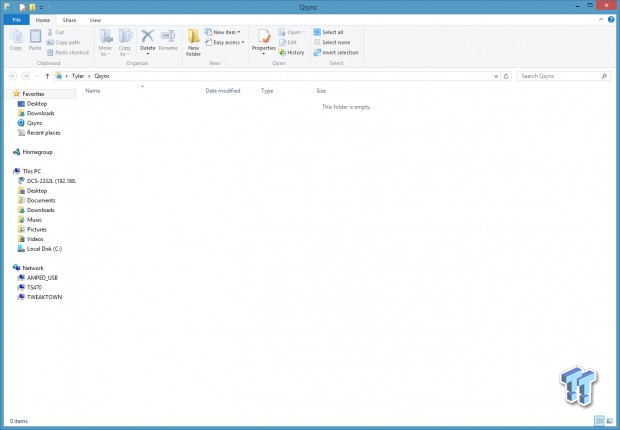620x430 pixels.
Task: Select Network in the navigation pane
Action: (x=33, y=268)
